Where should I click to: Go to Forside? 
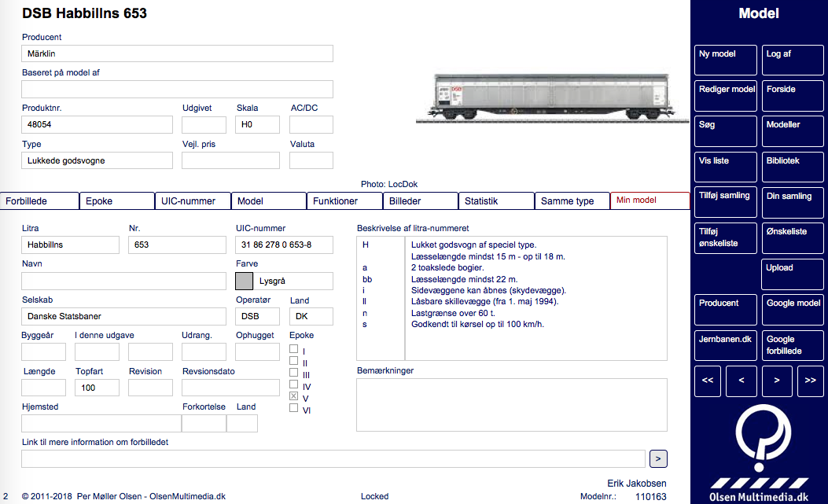(x=793, y=96)
